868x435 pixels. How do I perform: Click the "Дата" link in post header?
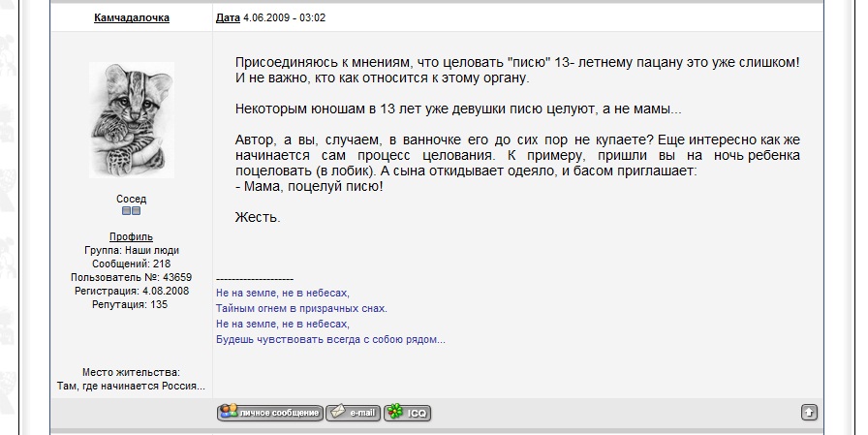pyautogui.click(x=228, y=17)
